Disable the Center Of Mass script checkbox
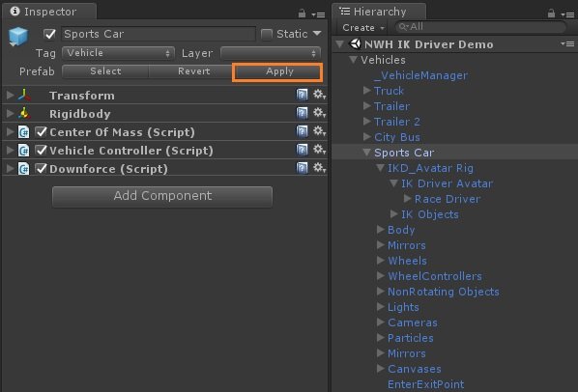Screen dimensions: 578x392 [x=41, y=131]
